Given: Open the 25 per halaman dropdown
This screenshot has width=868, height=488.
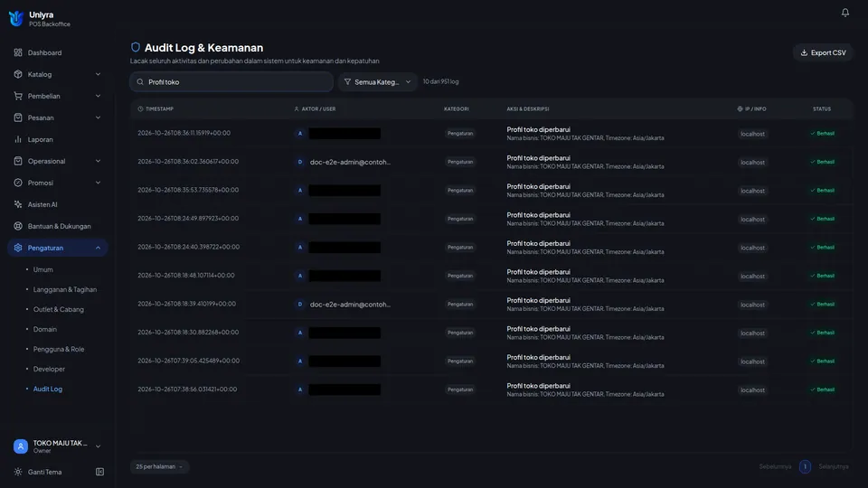Looking at the screenshot, I should pos(159,467).
